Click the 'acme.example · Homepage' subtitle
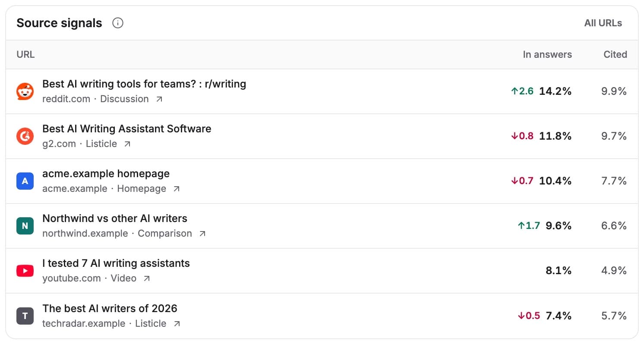 point(104,189)
